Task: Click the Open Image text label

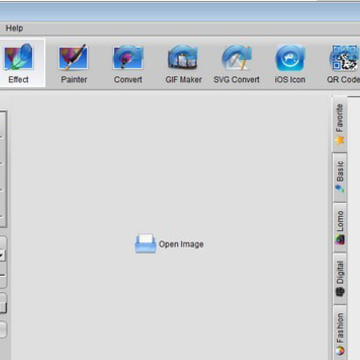Action: tap(181, 244)
